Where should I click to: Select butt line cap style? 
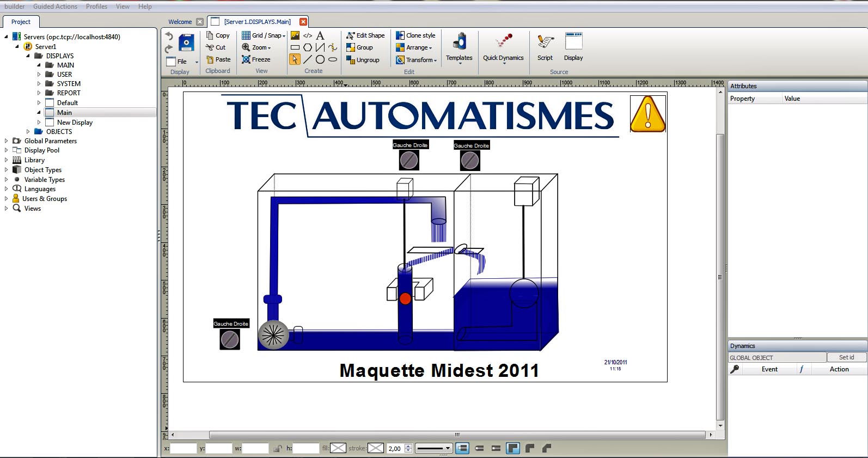click(x=462, y=448)
